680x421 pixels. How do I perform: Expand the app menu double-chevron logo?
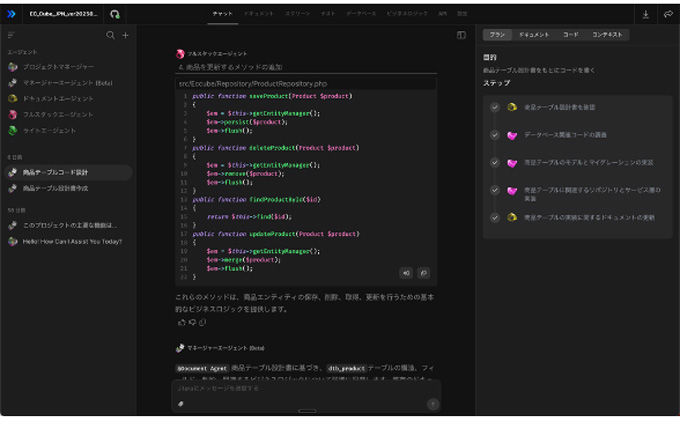pos(11,15)
